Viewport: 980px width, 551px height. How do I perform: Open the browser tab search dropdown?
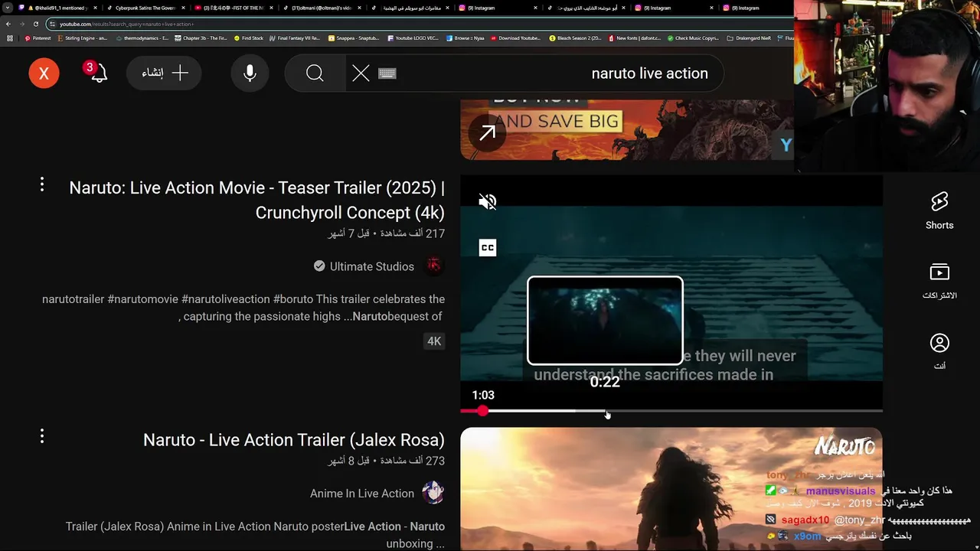click(x=8, y=8)
